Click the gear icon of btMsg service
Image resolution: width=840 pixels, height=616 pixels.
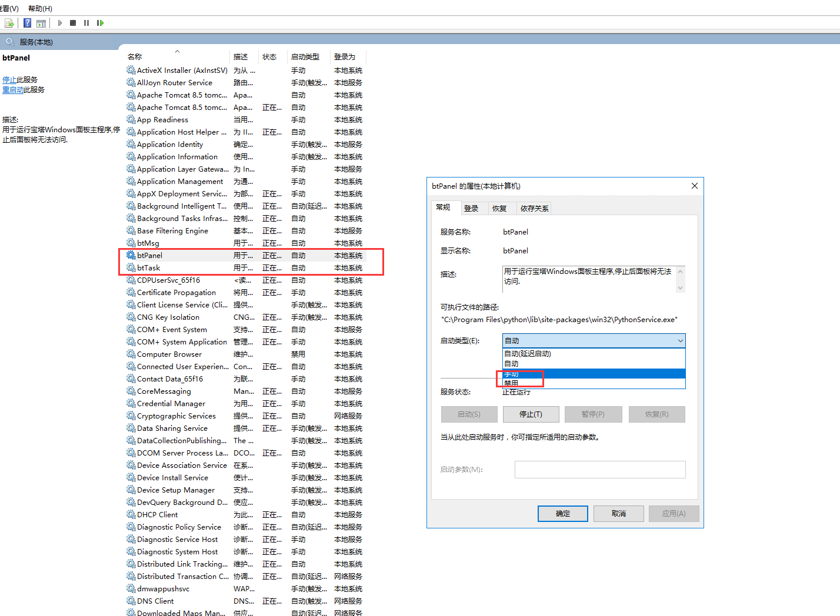coord(131,243)
